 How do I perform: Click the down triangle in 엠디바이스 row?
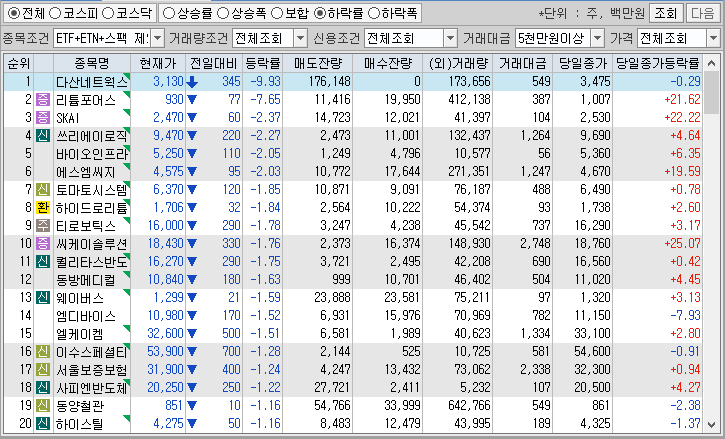(192, 315)
